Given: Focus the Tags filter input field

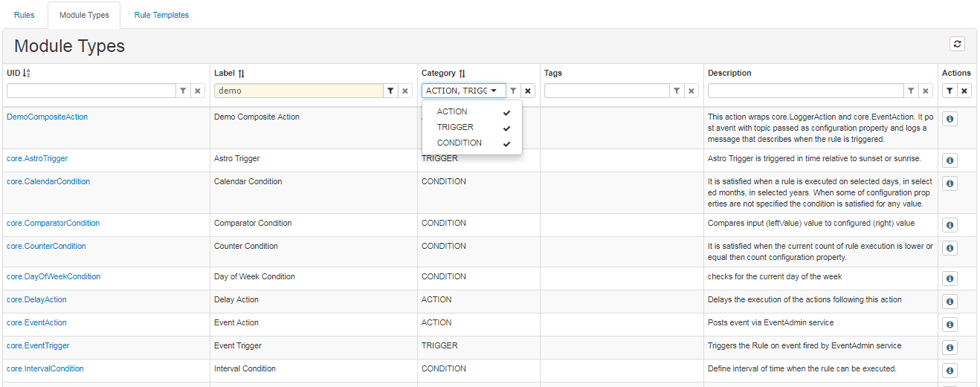Looking at the screenshot, I should (x=607, y=91).
